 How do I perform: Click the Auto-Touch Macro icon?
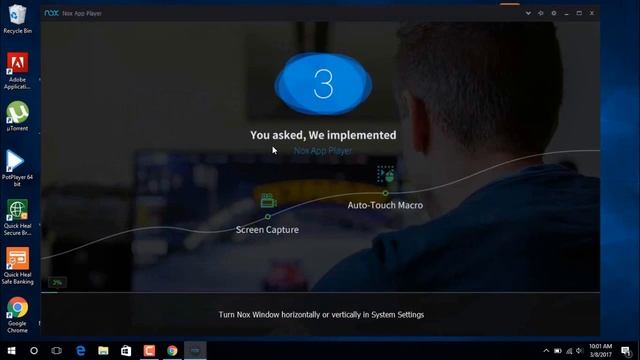(385, 174)
